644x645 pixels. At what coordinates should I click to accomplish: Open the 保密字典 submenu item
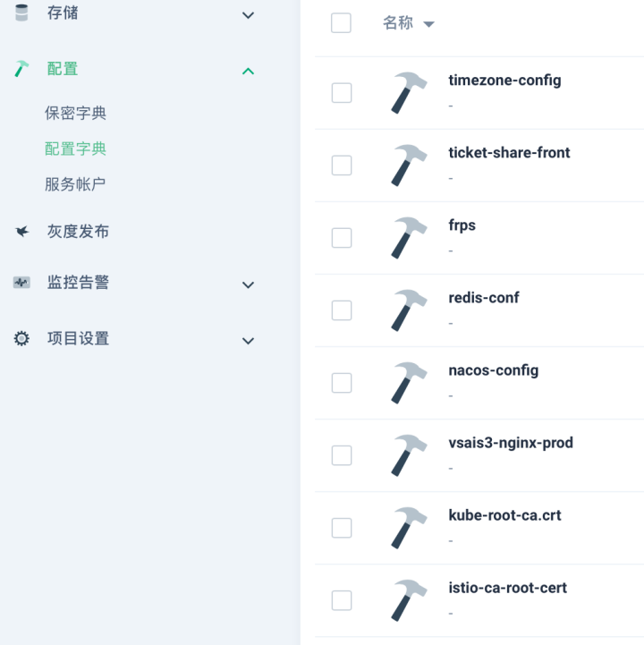point(76,114)
